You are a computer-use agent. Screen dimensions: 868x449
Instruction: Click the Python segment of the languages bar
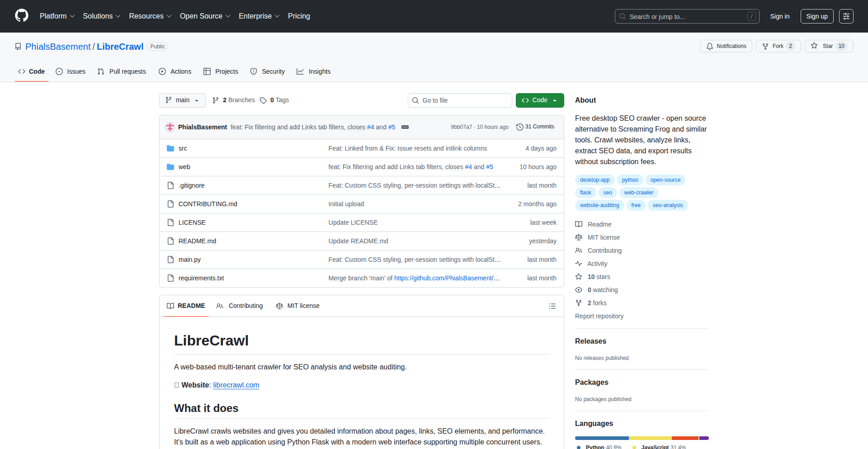(601, 438)
